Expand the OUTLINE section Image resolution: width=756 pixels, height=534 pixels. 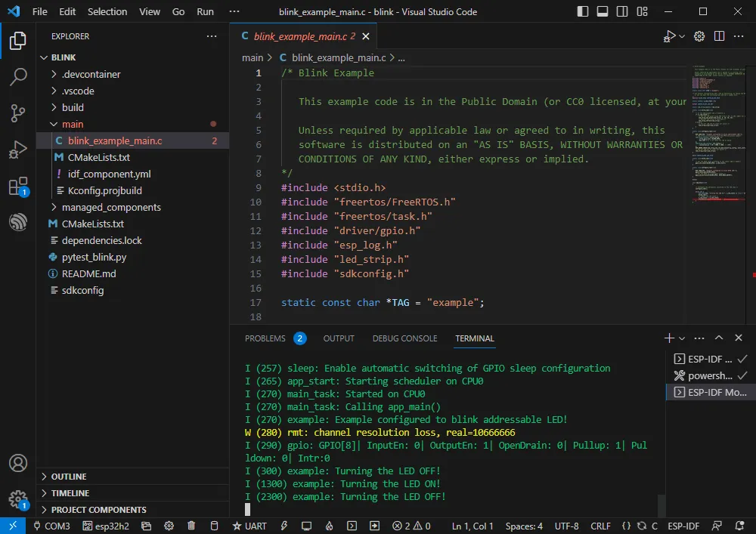pyautogui.click(x=68, y=477)
